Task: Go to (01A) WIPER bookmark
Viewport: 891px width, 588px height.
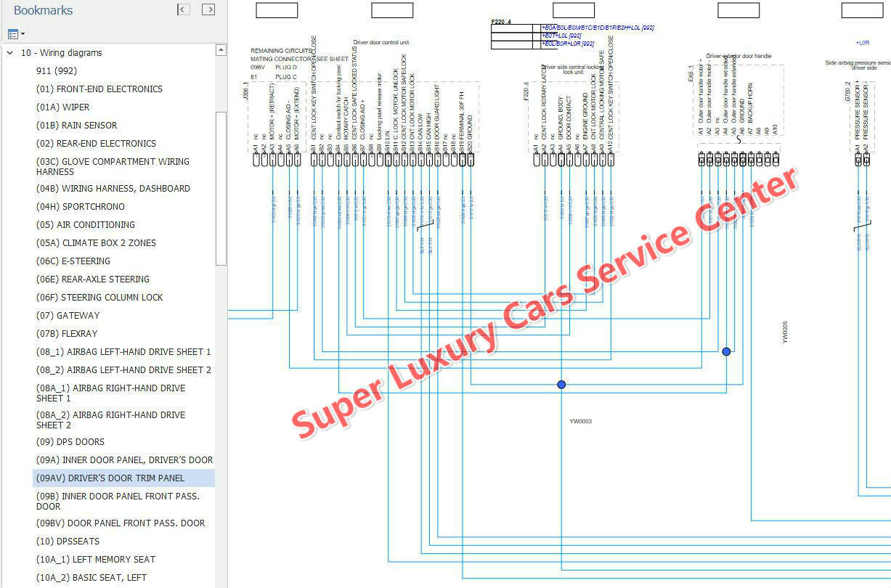Action: (63, 107)
